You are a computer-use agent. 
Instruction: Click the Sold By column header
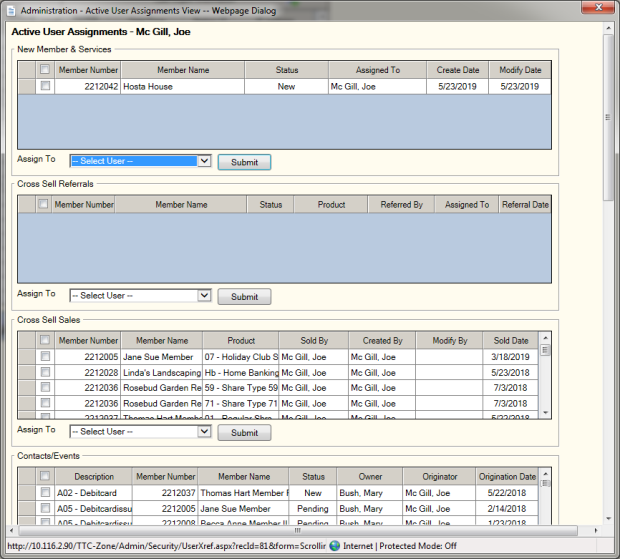click(x=314, y=340)
